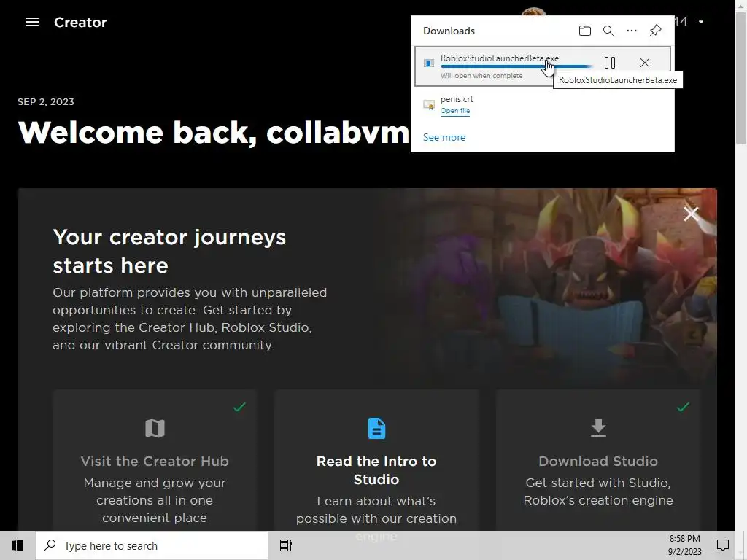The width and height of the screenshot is (747, 560).
Task: Expand the account dropdown arrow
Action: (701, 22)
